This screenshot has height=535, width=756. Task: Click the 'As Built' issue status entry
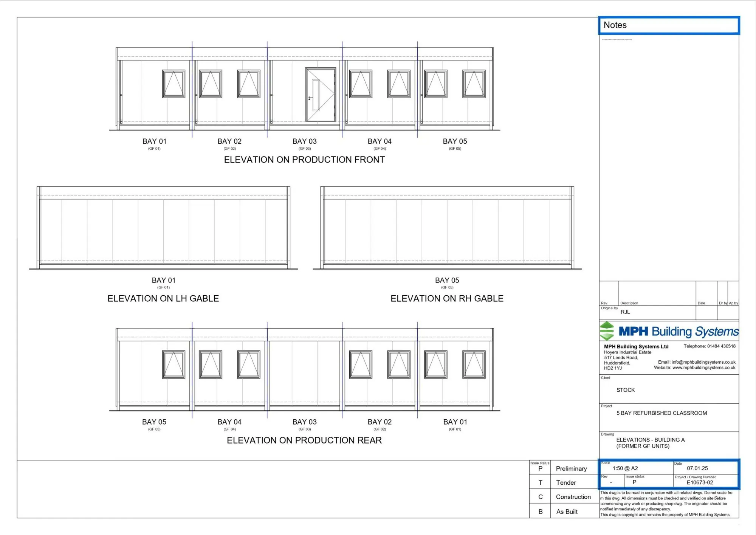(567, 512)
